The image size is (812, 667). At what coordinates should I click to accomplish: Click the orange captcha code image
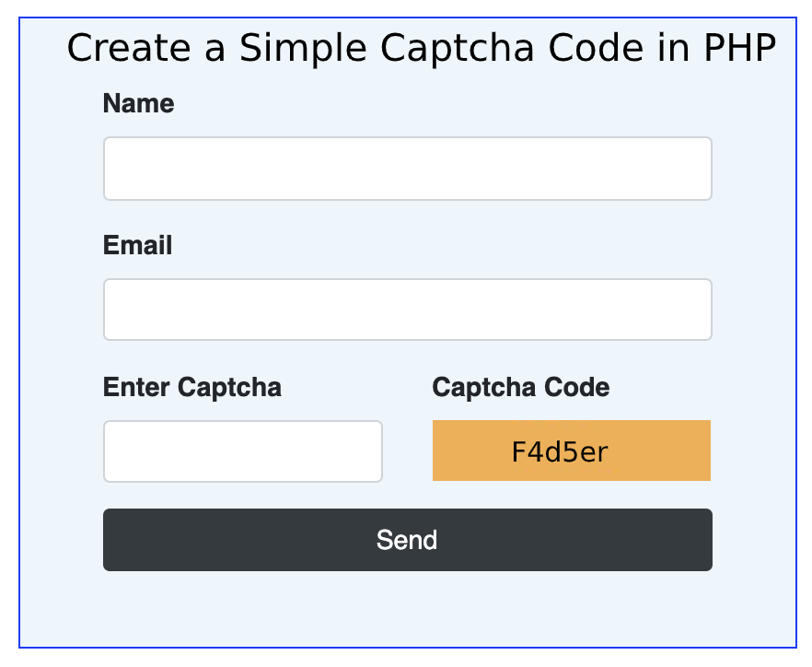571,451
